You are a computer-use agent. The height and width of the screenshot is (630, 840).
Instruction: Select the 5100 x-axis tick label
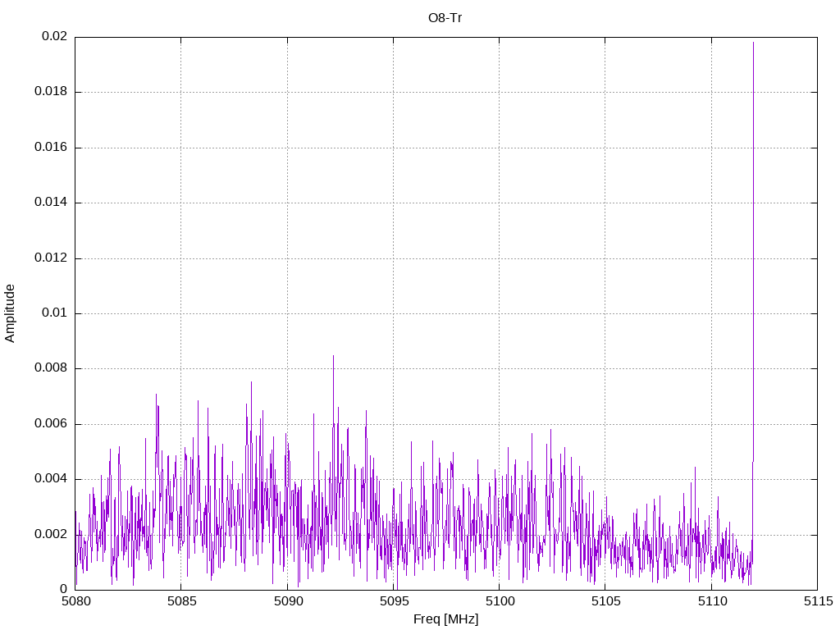coord(499,601)
